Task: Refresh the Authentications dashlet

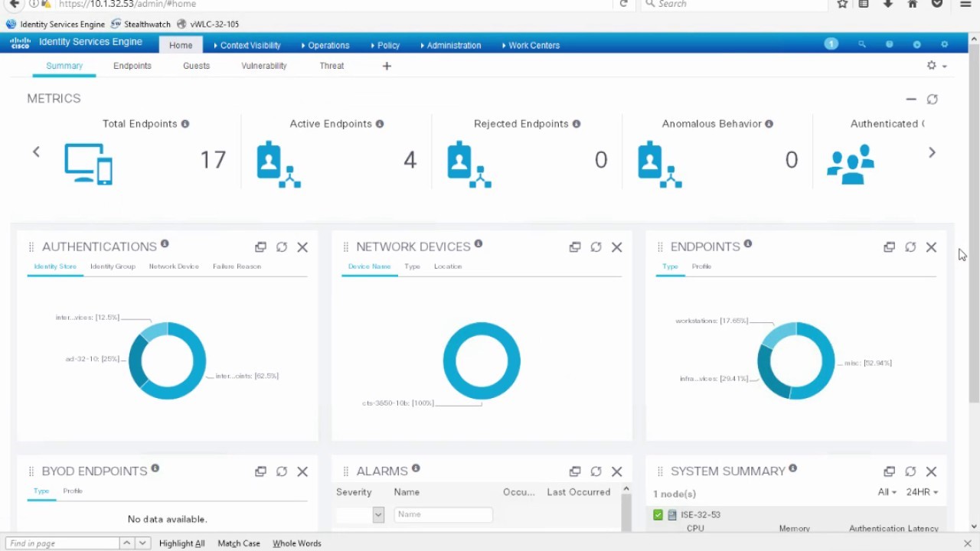Action: tap(282, 247)
